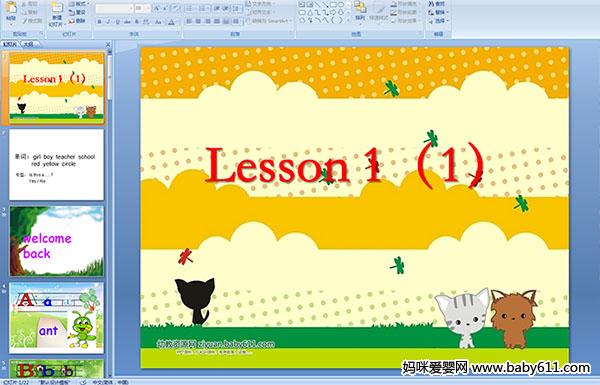600x385 pixels.
Task: Select the 'ant' letter A slide thumbnail
Action: (x=56, y=318)
